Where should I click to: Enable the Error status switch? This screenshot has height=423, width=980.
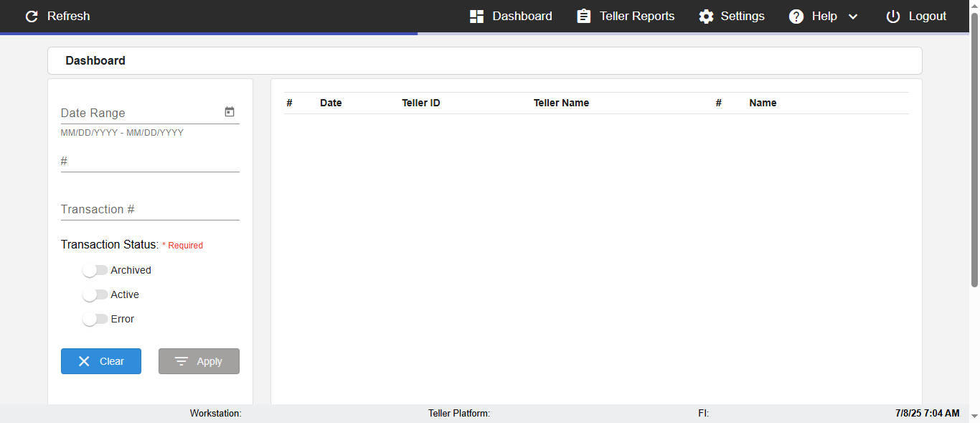[x=95, y=319]
